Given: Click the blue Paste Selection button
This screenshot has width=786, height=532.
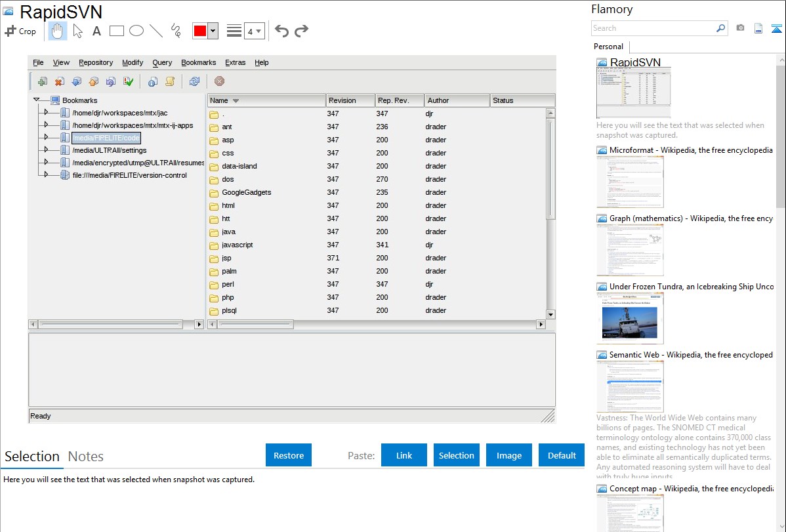Looking at the screenshot, I should coord(456,455).
